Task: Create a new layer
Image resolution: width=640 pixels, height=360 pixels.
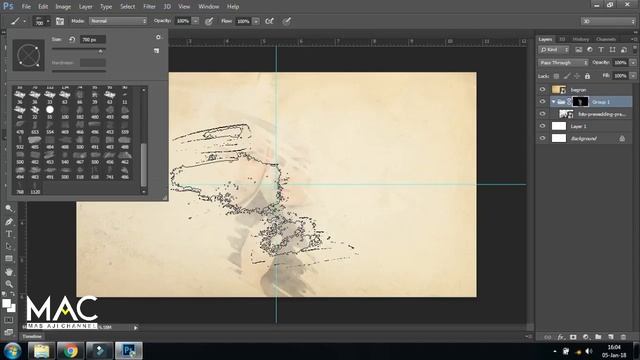Action: pos(611,337)
